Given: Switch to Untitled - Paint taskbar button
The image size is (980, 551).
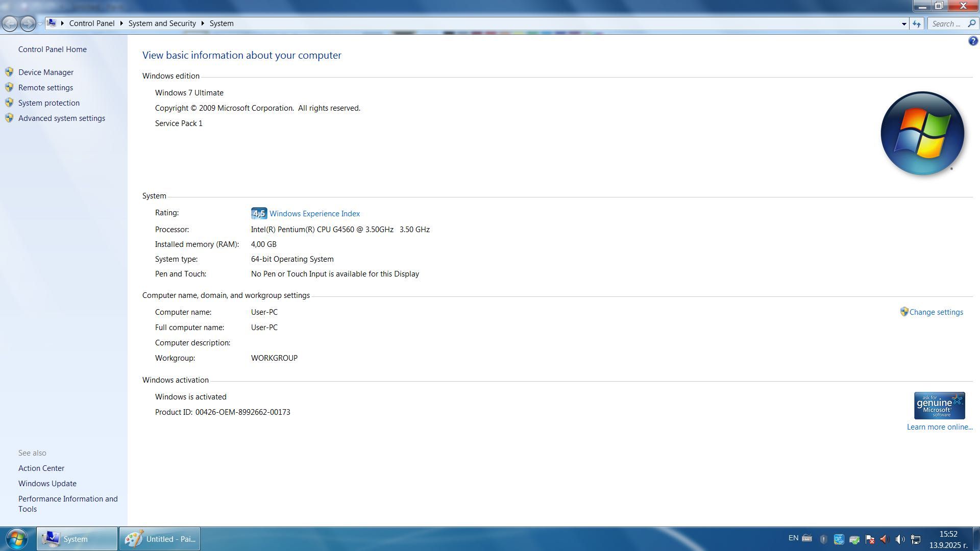Looking at the screenshot, I should (160, 539).
